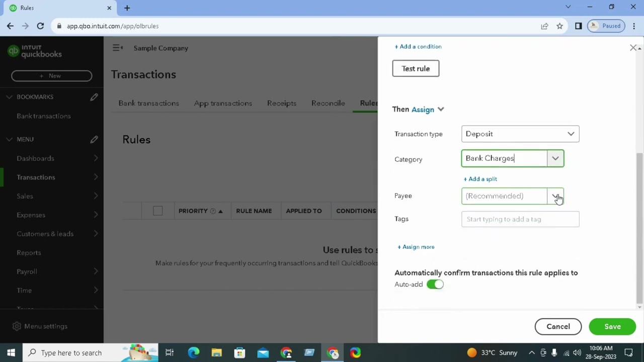The width and height of the screenshot is (644, 362).
Task: Edit bookmarks with pencil icon
Action: pyautogui.click(x=94, y=97)
